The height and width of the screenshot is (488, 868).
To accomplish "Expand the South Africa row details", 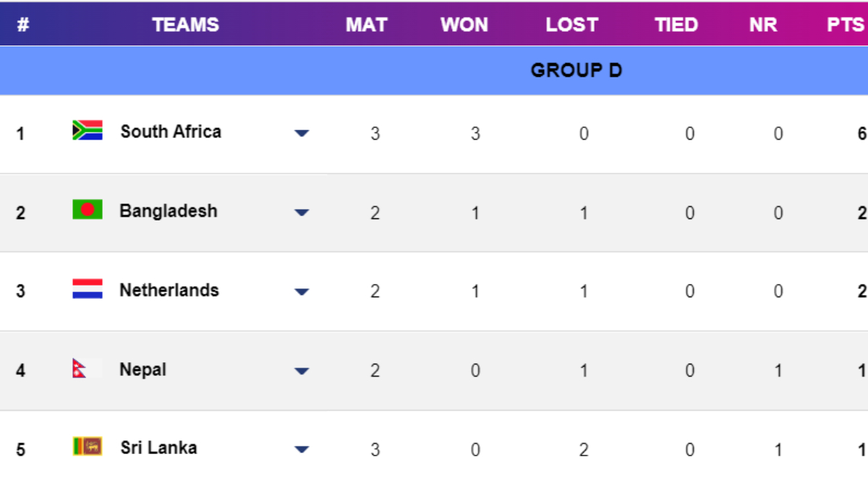I will coord(302,134).
